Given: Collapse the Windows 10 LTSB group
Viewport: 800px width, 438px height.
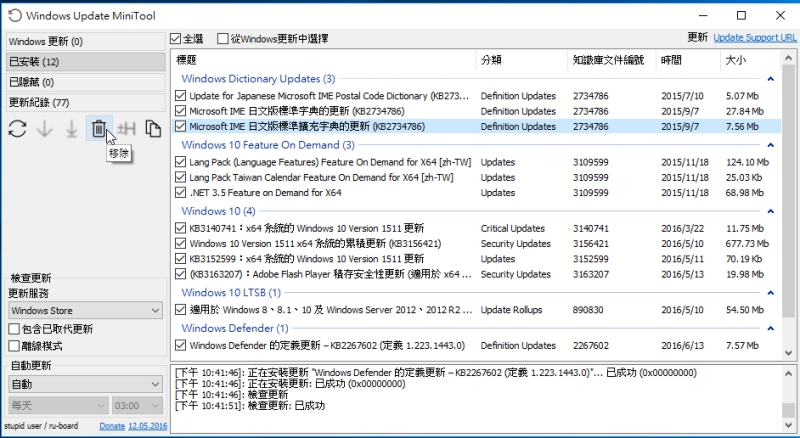Looking at the screenshot, I should (770, 293).
